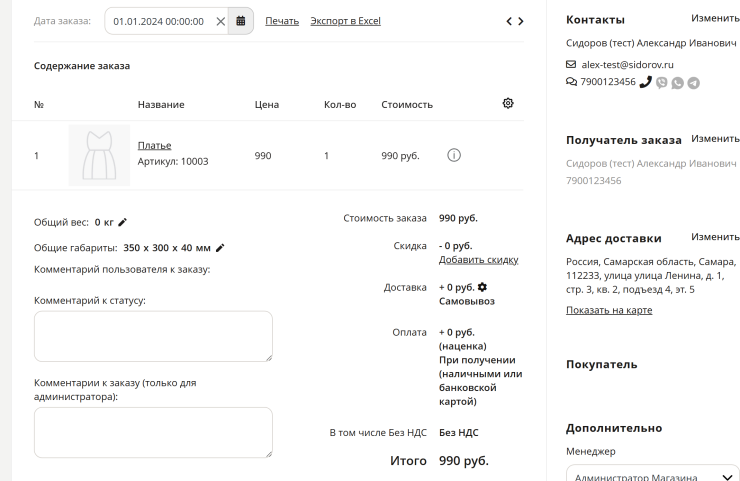Click the customer email alex-test@sidorov.ru
Viewport: 740px width, 481px height.
(627, 65)
